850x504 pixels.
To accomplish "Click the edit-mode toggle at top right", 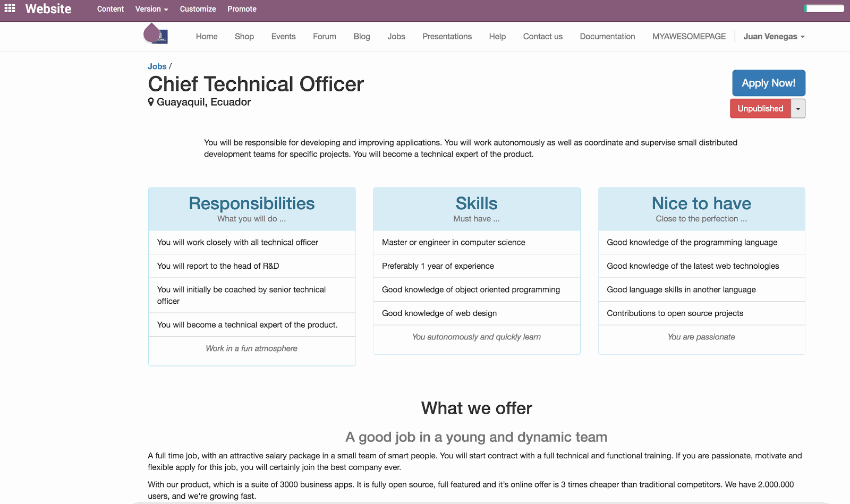I will click(x=824, y=8).
